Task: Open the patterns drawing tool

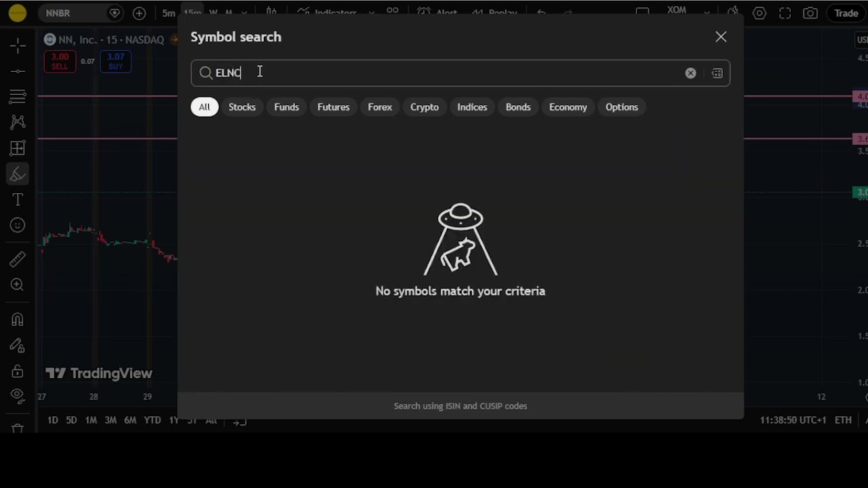Action: tap(18, 122)
